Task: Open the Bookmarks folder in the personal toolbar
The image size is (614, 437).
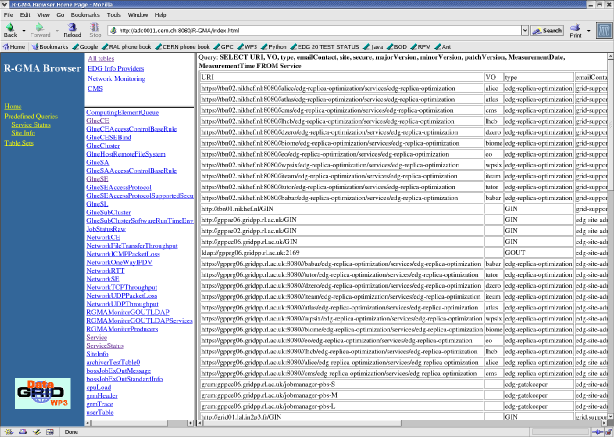Action: [50, 47]
